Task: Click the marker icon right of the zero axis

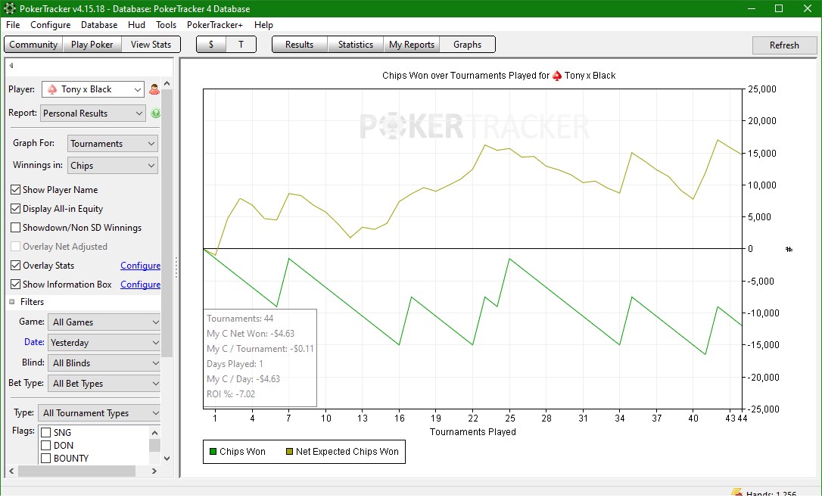Action: click(789, 250)
